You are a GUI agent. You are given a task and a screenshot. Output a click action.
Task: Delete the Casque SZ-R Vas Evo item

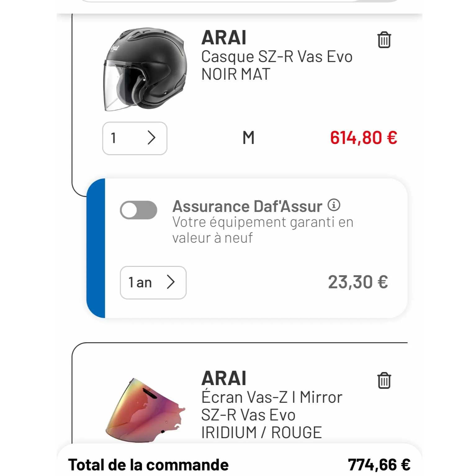(x=384, y=40)
